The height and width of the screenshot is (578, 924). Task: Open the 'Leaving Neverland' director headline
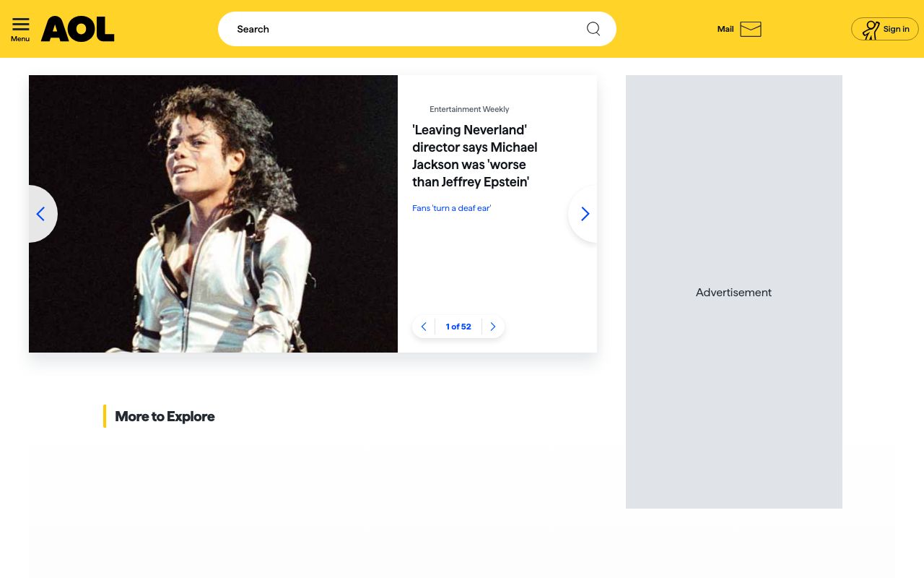click(475, 156)
